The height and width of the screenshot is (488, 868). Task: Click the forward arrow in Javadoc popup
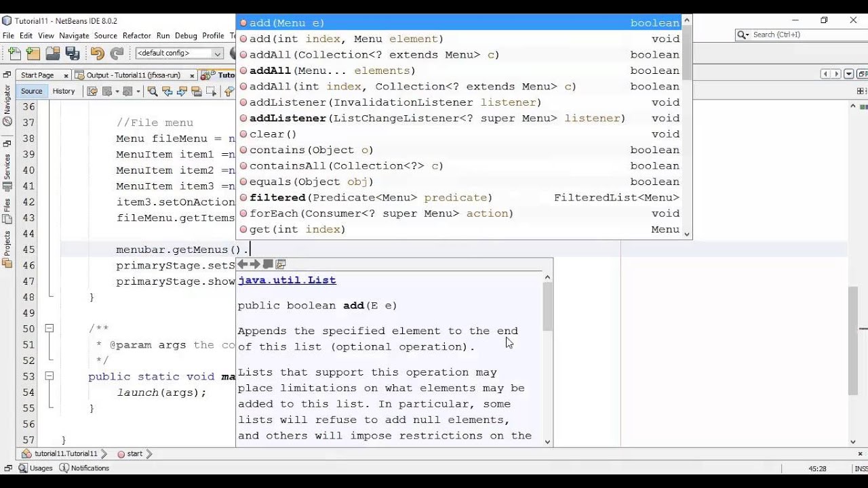click(x=255, y=264)
